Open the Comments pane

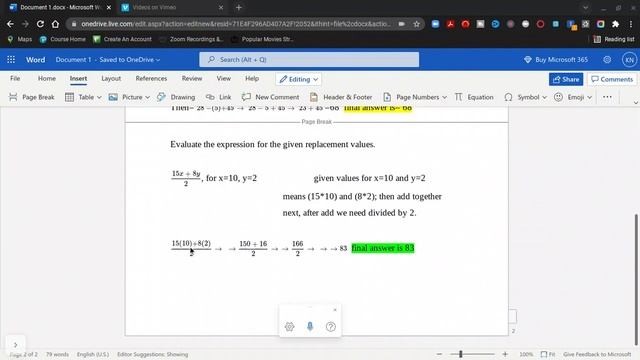pyautogui.click(x=612, y=79)
